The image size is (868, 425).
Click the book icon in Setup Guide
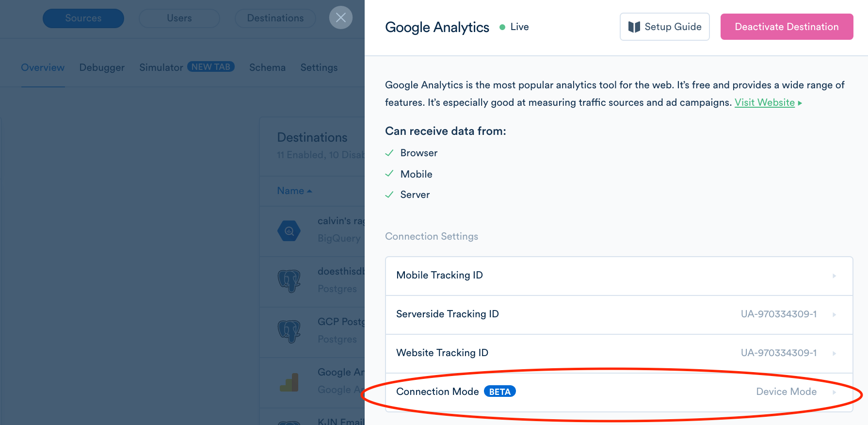(x=634, y=27)
